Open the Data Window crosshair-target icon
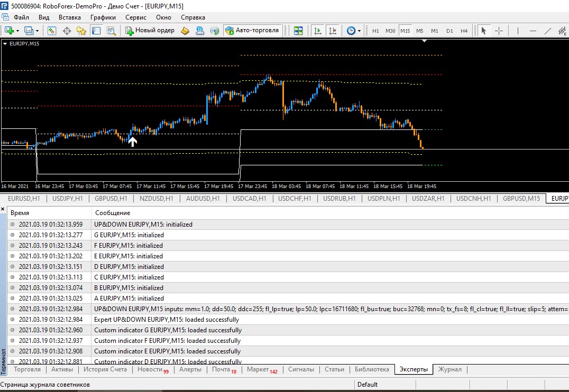The width and height of the screenshot is (569, 392). (67, 31)
